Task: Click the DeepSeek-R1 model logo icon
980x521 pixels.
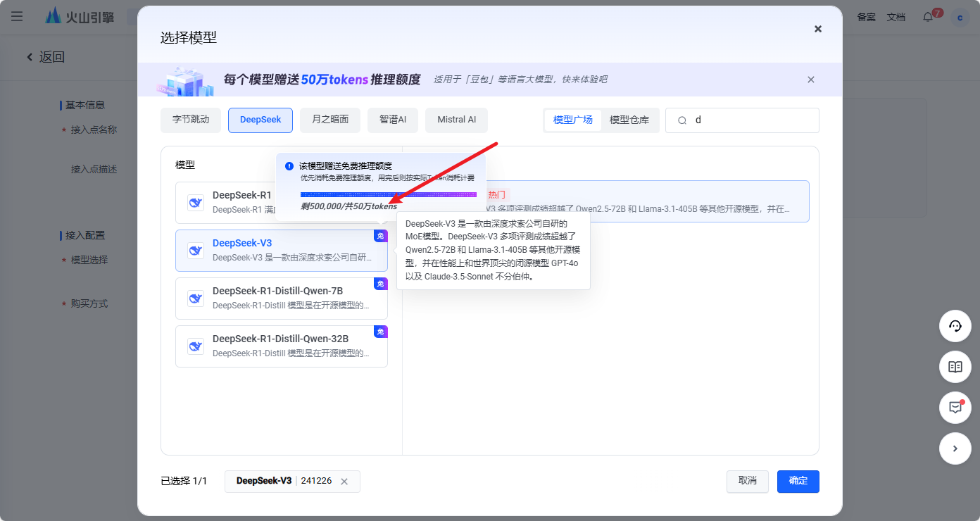Action: [196, 203]
